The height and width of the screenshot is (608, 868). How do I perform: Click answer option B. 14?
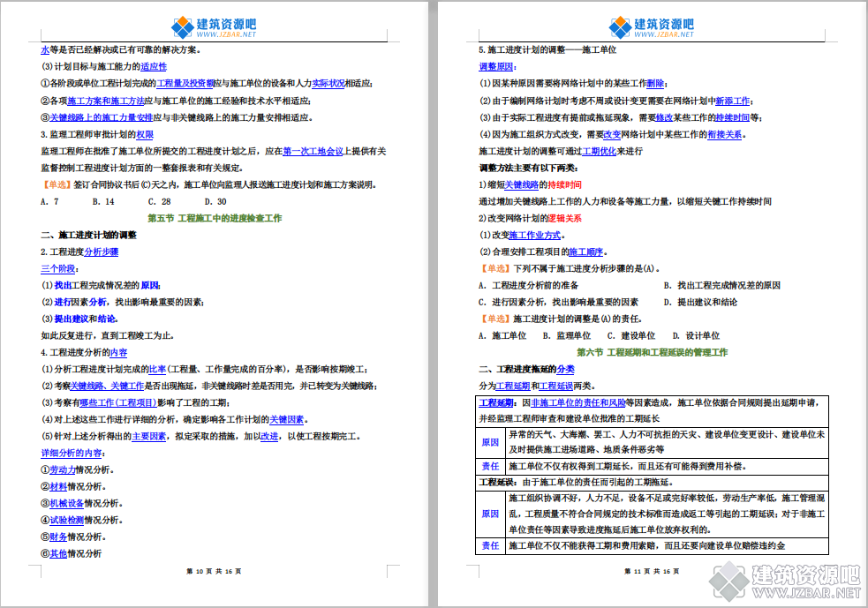pos(103,202)
